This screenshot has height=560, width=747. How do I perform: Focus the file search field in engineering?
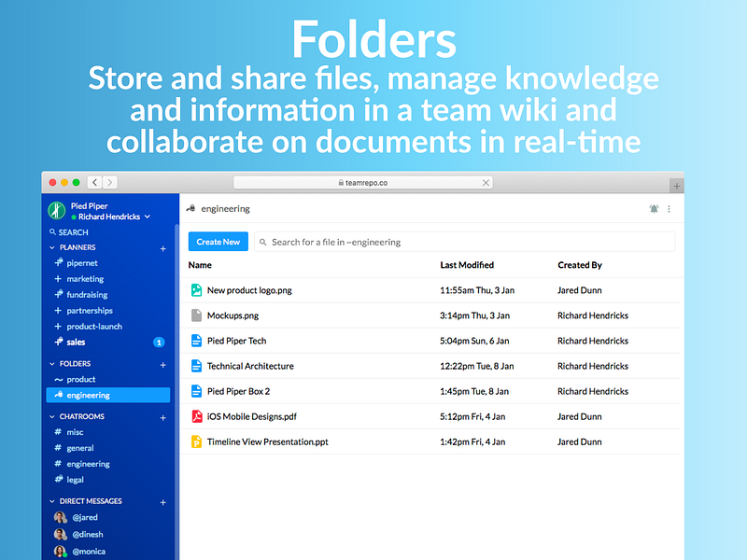[464, 242]
